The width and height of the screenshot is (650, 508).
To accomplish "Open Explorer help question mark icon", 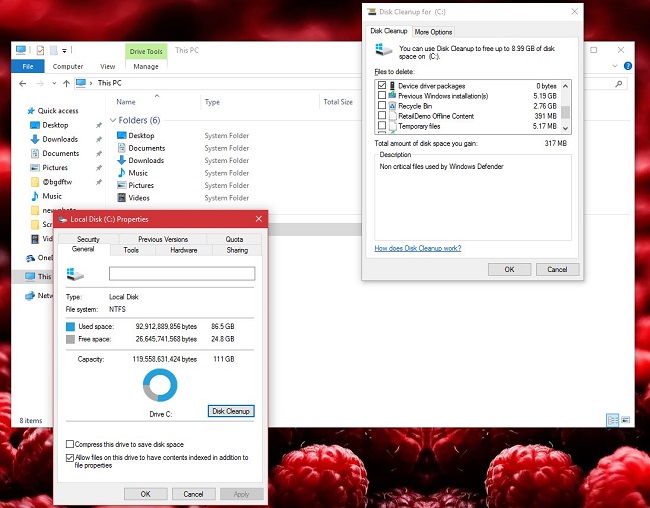I will [x=628, y=66].
